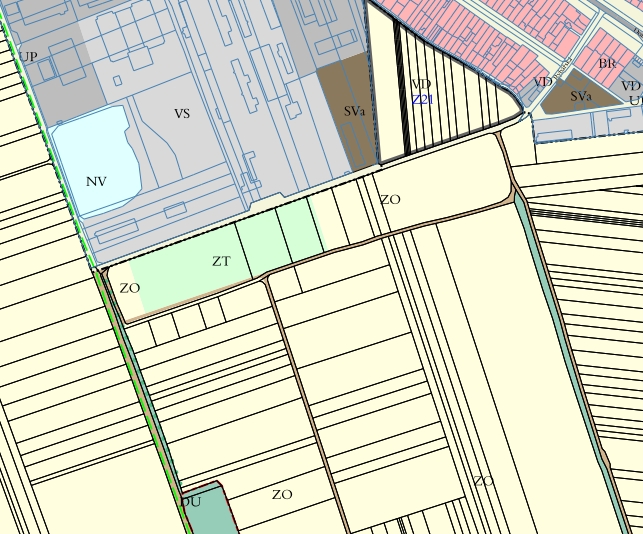This screenshot has width=643, height=534.
Task: Click the light green parcel right of ZT
Action: point(297,228)
